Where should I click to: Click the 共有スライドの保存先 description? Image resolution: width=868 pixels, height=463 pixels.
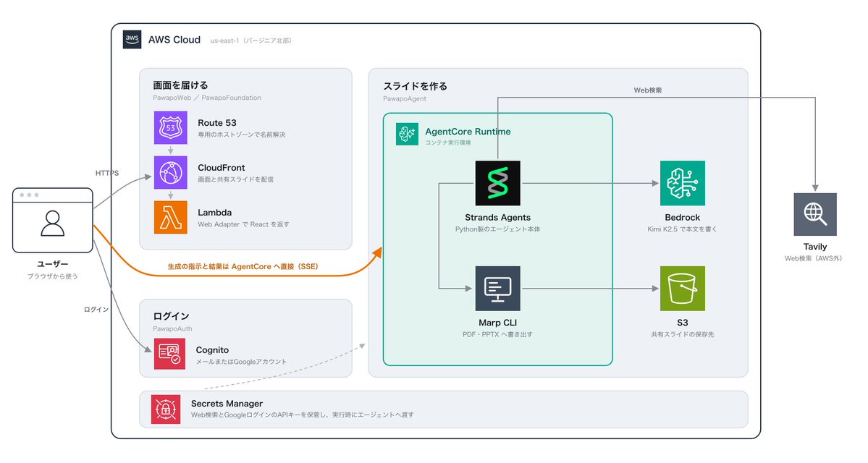point(683,334)
